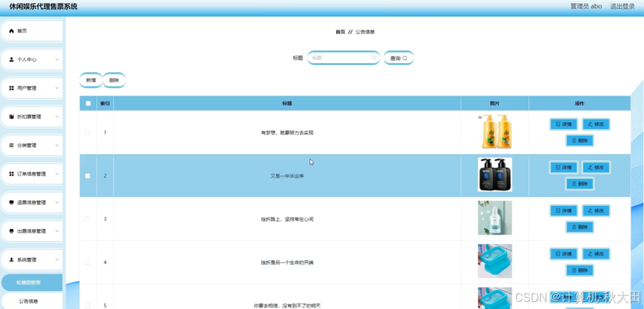Click the user icon for 系统管理
The image size is (644, 309).
coord(12,260)
